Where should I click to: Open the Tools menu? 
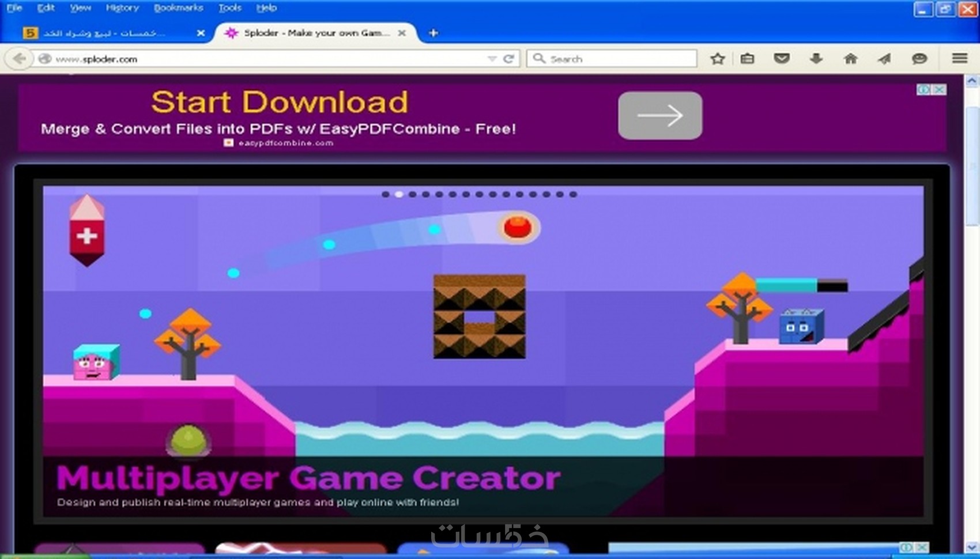click(x=229, y=7)
